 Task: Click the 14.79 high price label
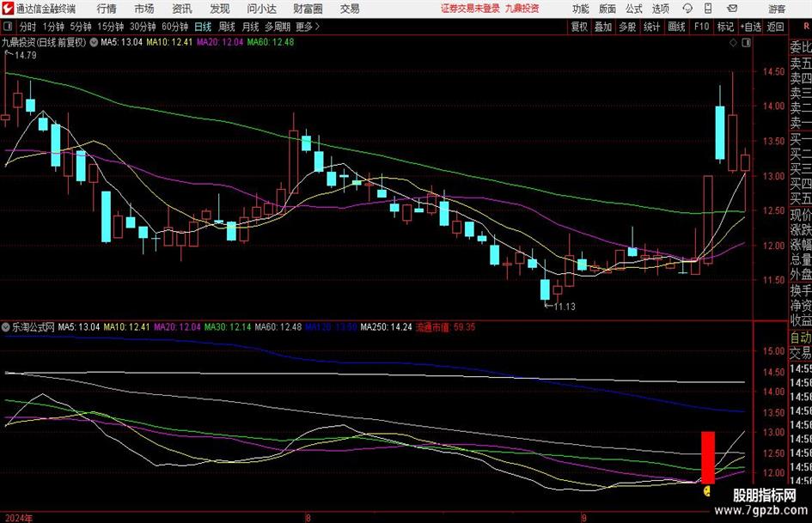[26, 55]
